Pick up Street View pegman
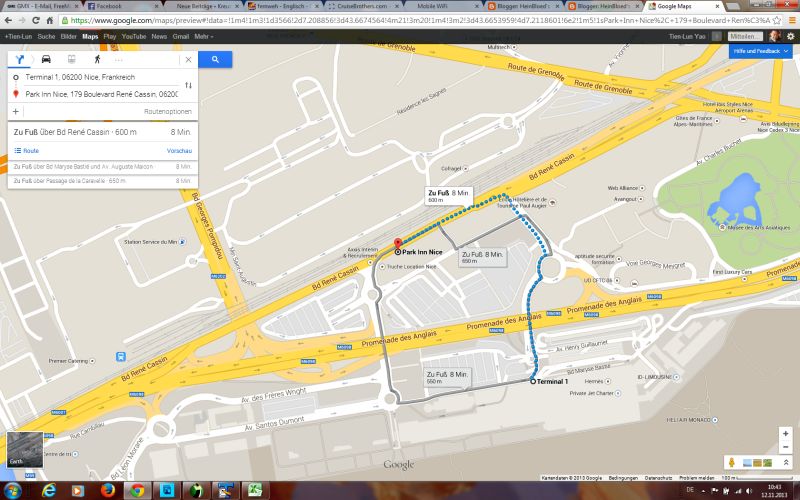This screenshot has height=500, width=800. (732, 463)
